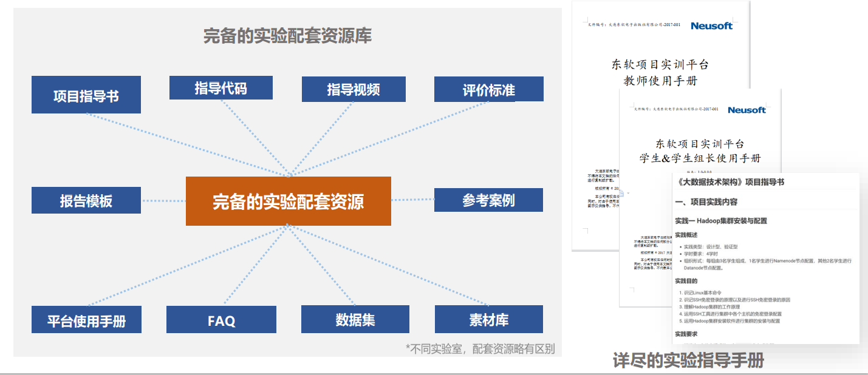The width and height of the screenshot is (868, 375).
Task: Click the 平台使用手册 box
Action: tap(86, 320)
